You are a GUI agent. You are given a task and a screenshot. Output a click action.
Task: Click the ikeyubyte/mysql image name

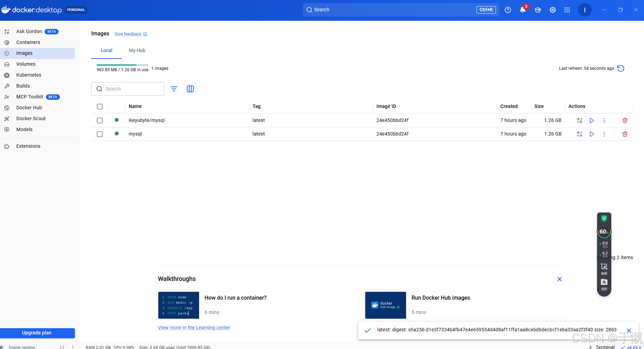point(147,120)
